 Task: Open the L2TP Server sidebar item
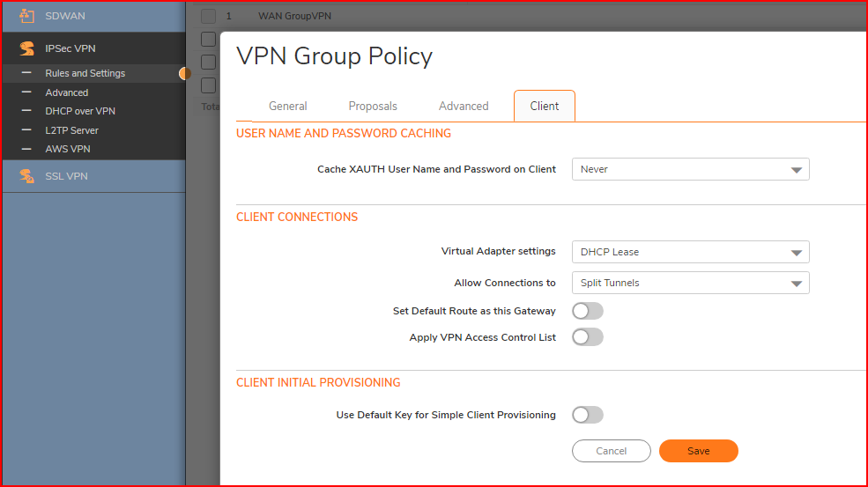pos(71,130)
